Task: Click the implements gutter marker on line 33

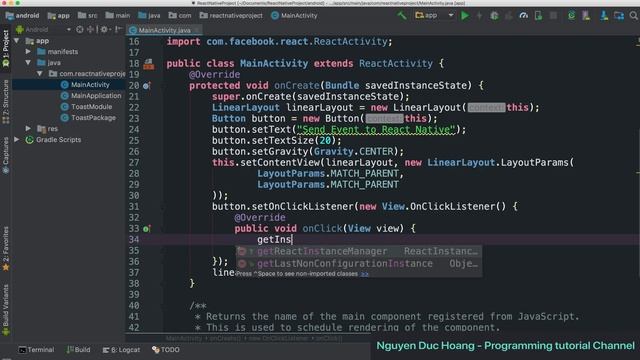Action: (x=147, y=229)
